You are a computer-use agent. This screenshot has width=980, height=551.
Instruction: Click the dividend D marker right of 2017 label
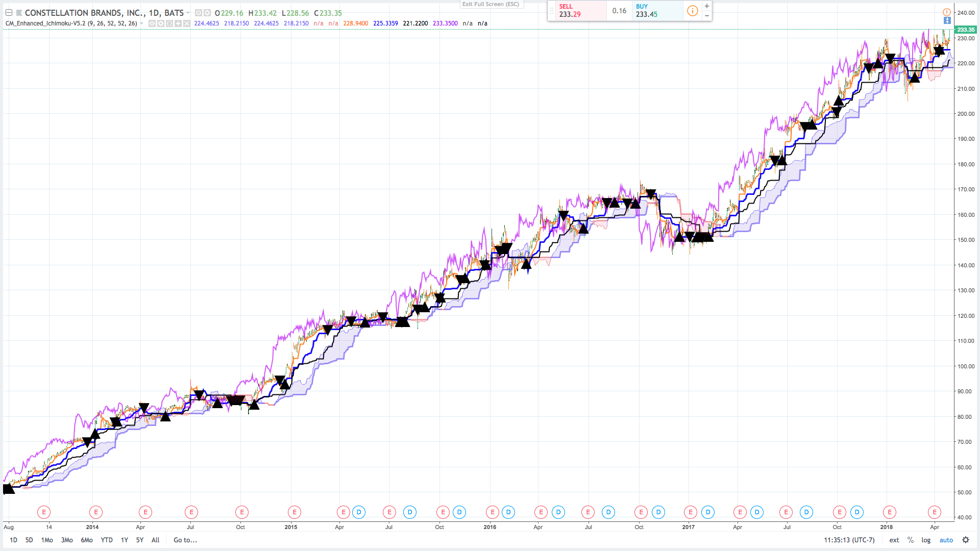(x=708, y=512)
